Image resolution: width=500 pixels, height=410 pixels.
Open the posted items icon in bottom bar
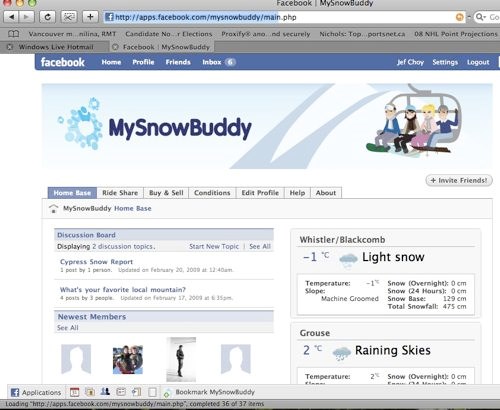[137, 392]
